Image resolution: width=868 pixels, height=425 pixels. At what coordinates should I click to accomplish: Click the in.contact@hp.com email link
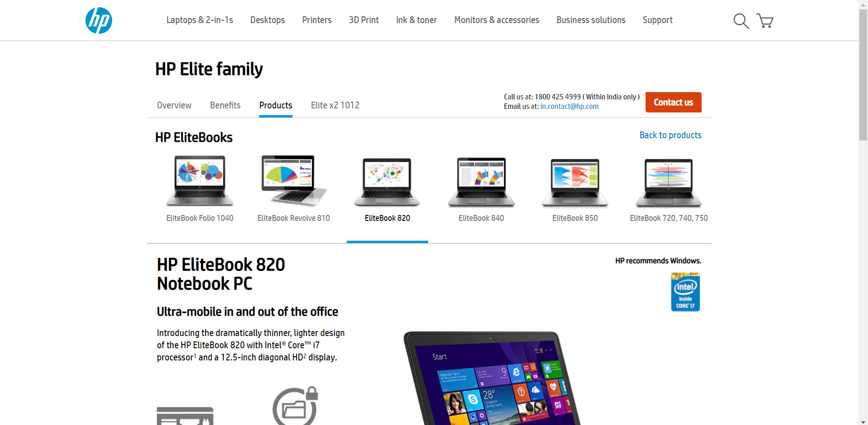point(569,106)
